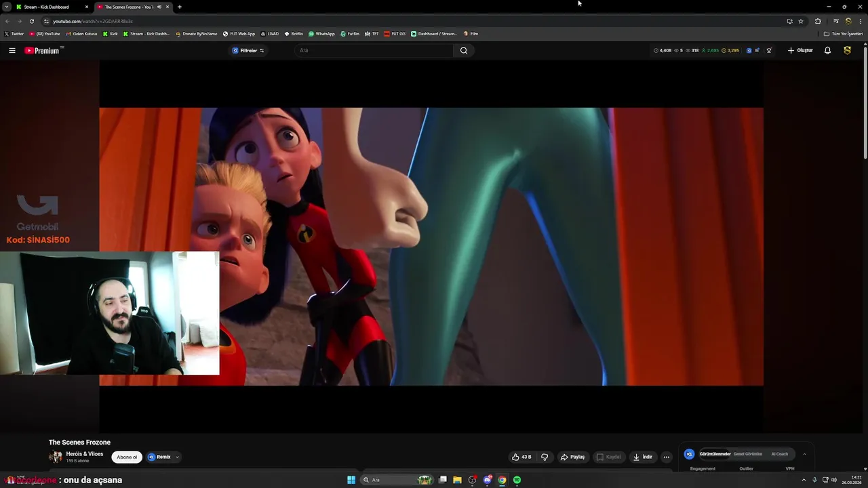The width and height of the screenshot is (868, 488).
Task: Click Paylaş share button
Action: 572,457
